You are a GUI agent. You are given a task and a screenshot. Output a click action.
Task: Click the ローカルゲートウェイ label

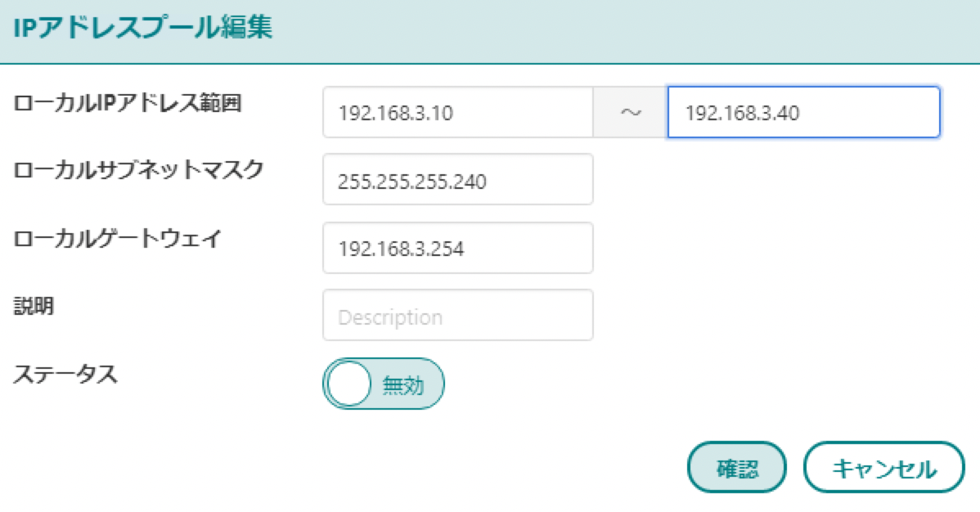tap(118, 238)
